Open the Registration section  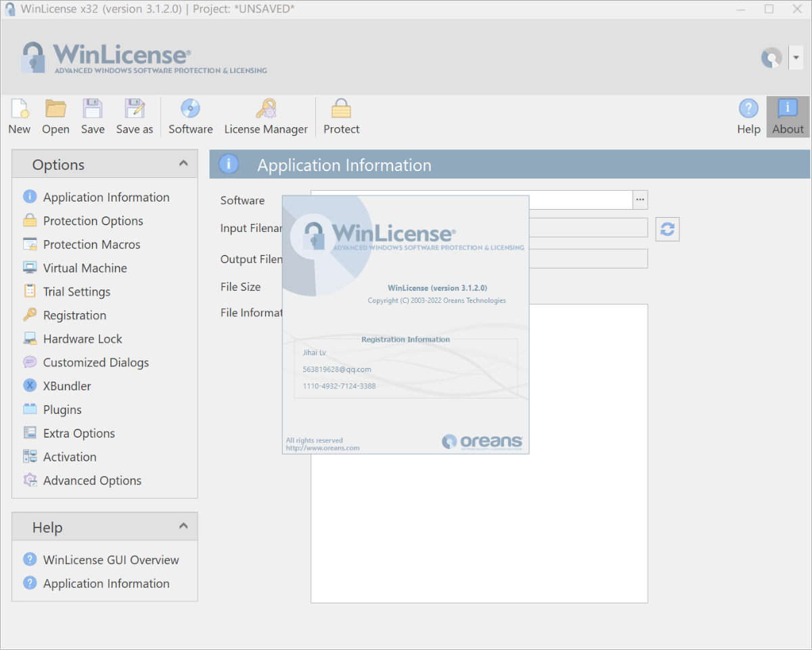point(74,316)
